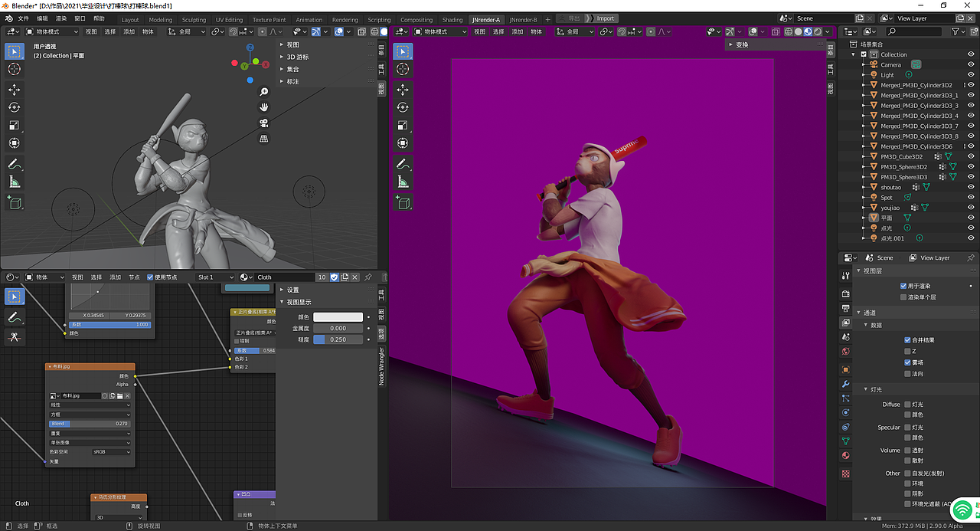Switch to the Shading workspace tab

click(452, 20)
